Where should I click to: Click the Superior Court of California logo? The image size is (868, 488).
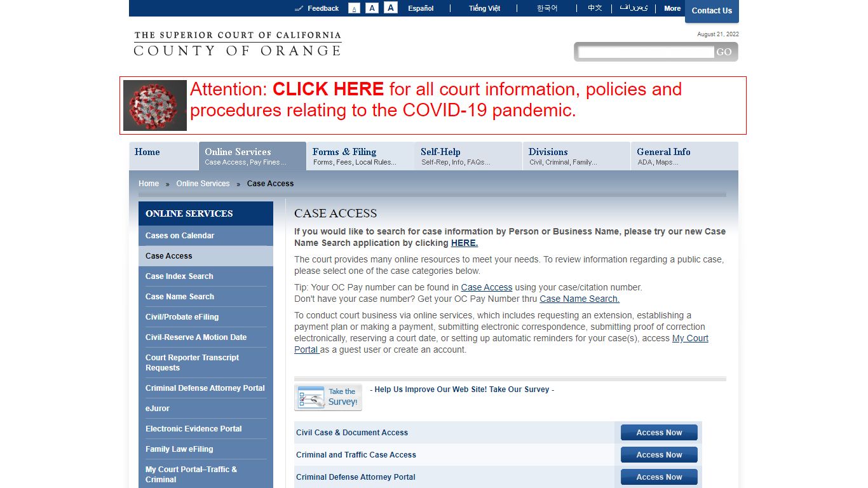[237, 43]
